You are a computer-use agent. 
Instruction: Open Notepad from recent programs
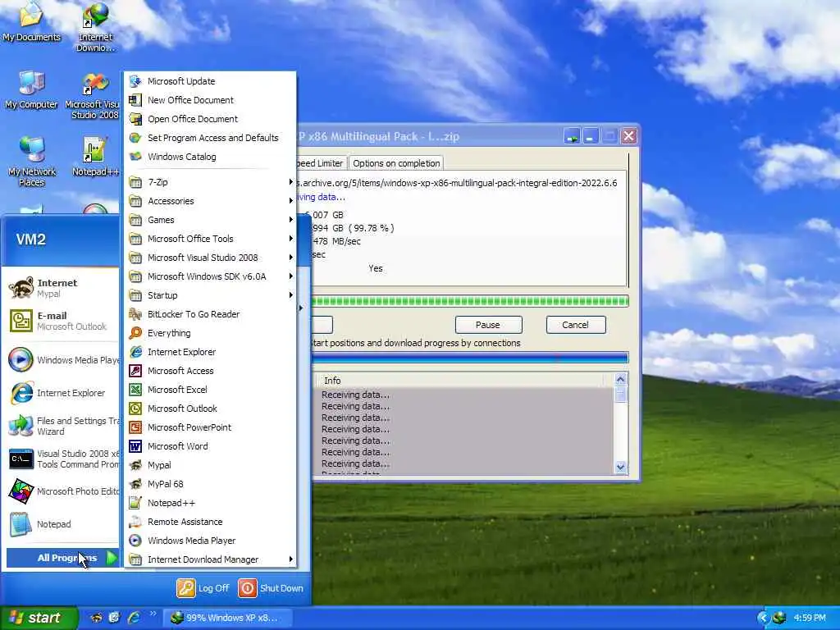click(62, 524)
